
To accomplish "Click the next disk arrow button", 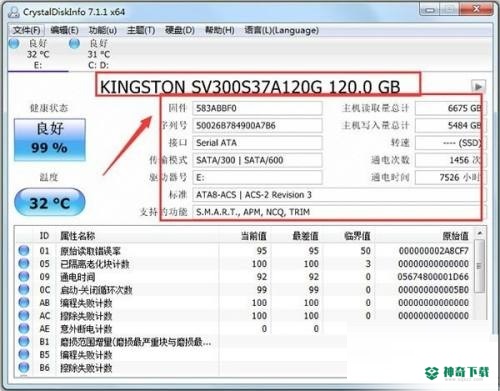I will coord(478,87).
